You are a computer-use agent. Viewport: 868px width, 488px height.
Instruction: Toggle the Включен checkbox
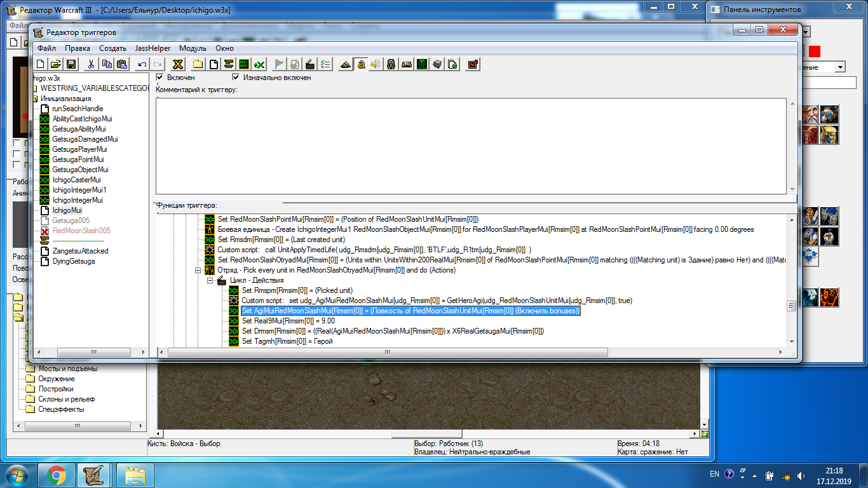(160, 77)
